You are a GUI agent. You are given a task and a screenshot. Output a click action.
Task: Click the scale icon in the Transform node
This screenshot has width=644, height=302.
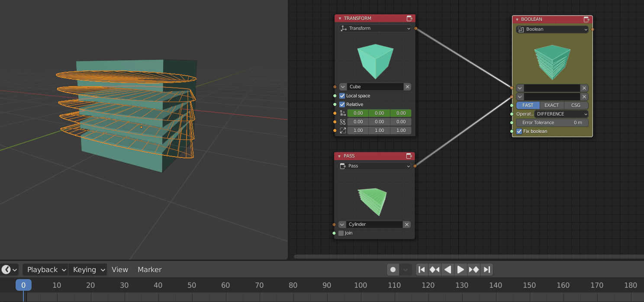[x=343, y=130]
